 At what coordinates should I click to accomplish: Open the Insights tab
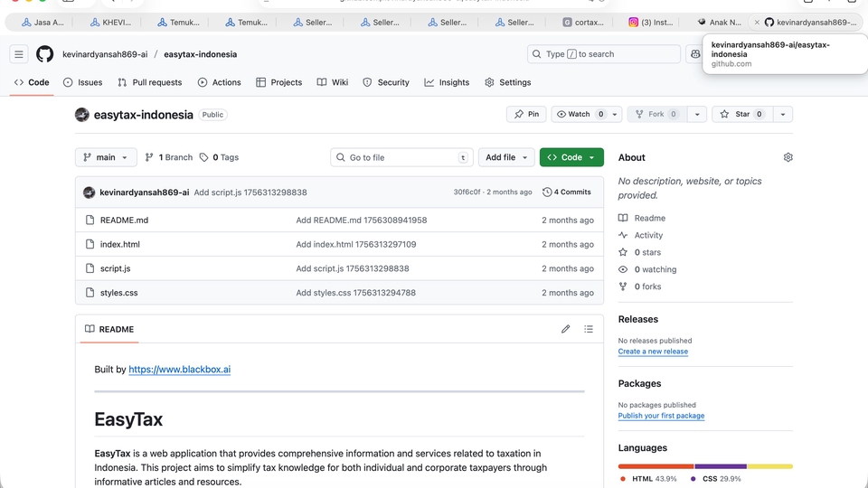click(x=447, y=82)
